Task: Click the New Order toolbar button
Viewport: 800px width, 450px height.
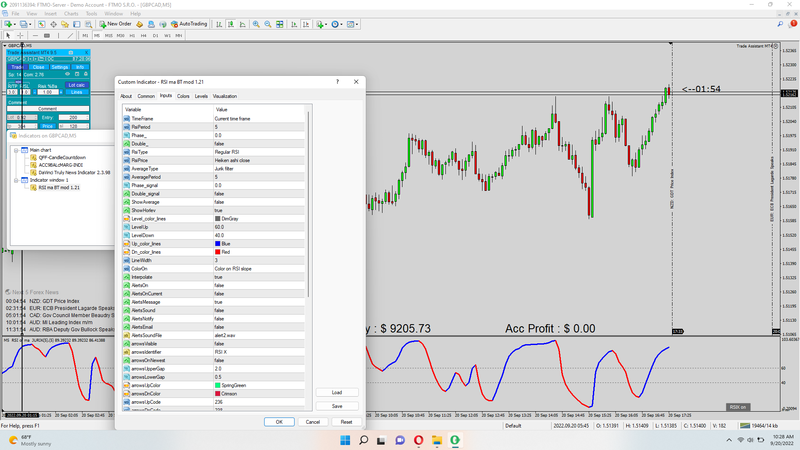Action: point(116,23)
